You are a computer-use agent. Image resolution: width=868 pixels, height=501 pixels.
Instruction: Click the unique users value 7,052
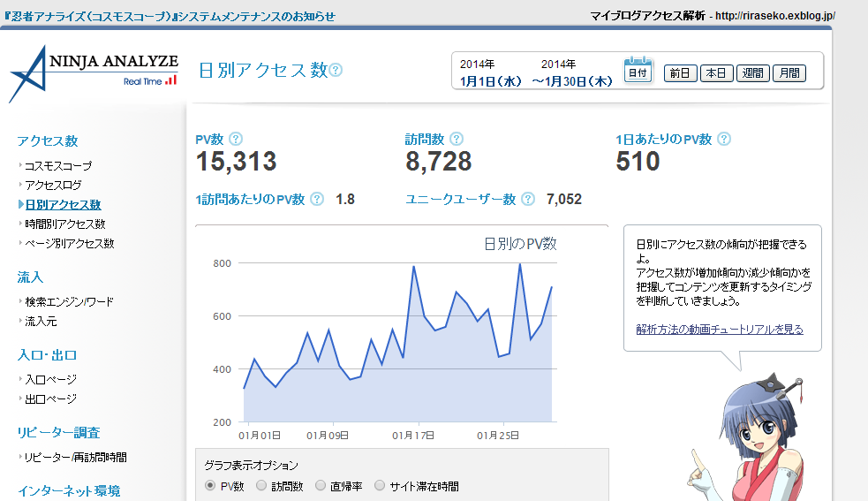(564, 199)
